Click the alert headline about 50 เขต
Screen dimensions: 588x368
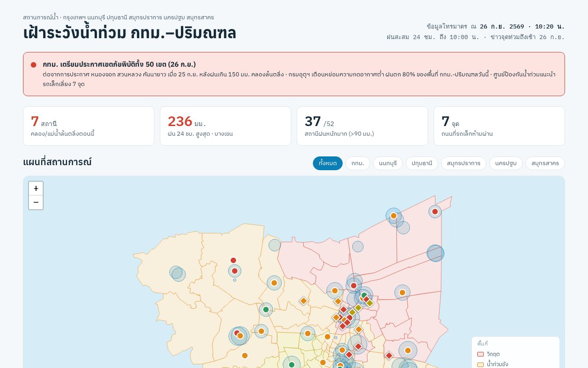119,64
